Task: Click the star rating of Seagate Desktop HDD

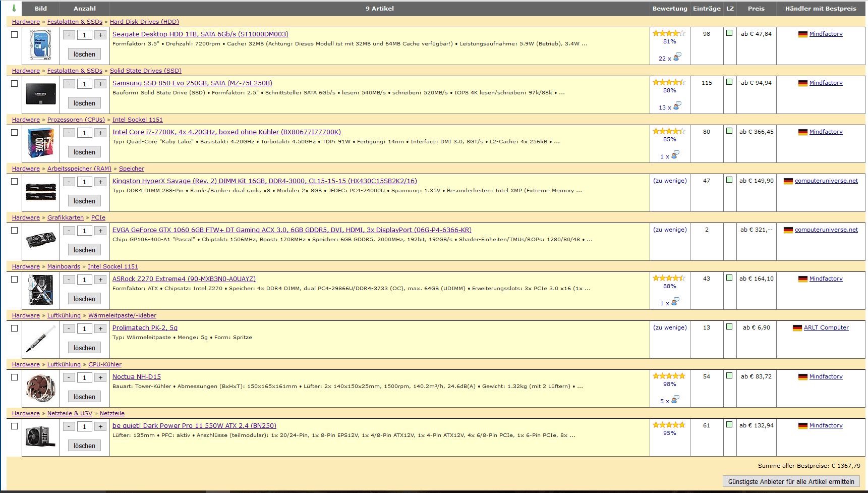Action: pyautogui.click(x=669, y=33)
